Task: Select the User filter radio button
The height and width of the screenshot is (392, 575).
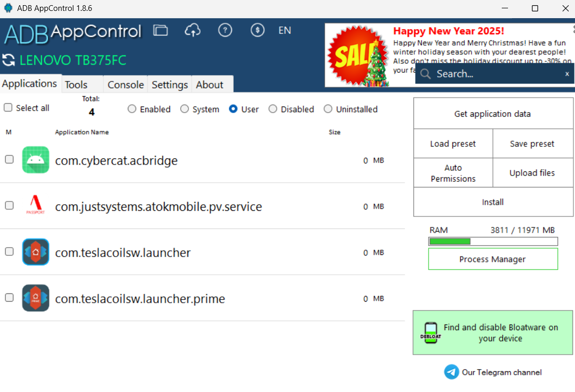Action: click(x=233, y=109)
